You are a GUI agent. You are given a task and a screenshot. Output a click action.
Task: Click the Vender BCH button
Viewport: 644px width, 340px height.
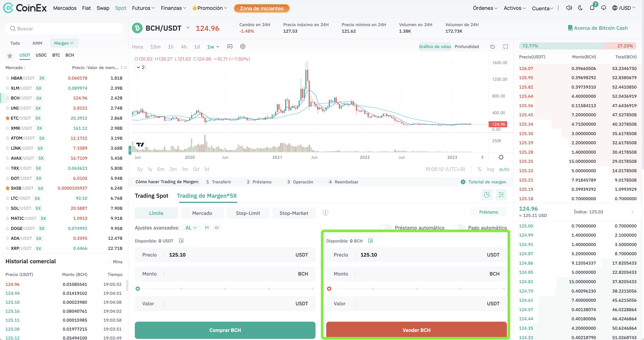click(x=416, y=330)
